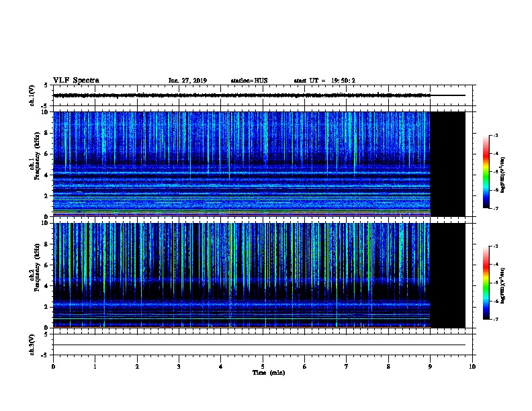The width and height of the screenshot is (532, 411).
Task: Click the time-axis tick label "9"
Action: point(430,367)
